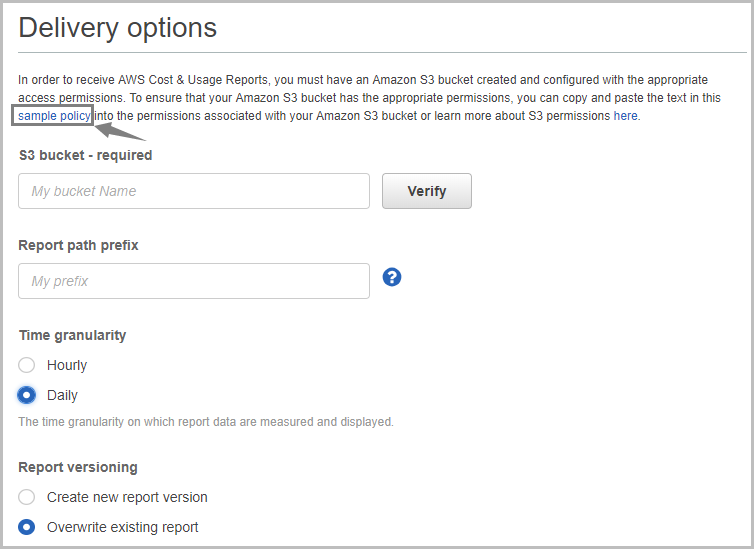This screenshot has height=549, width=754.
Task: Open the sample policy link
Action: (x=55, y=116)
